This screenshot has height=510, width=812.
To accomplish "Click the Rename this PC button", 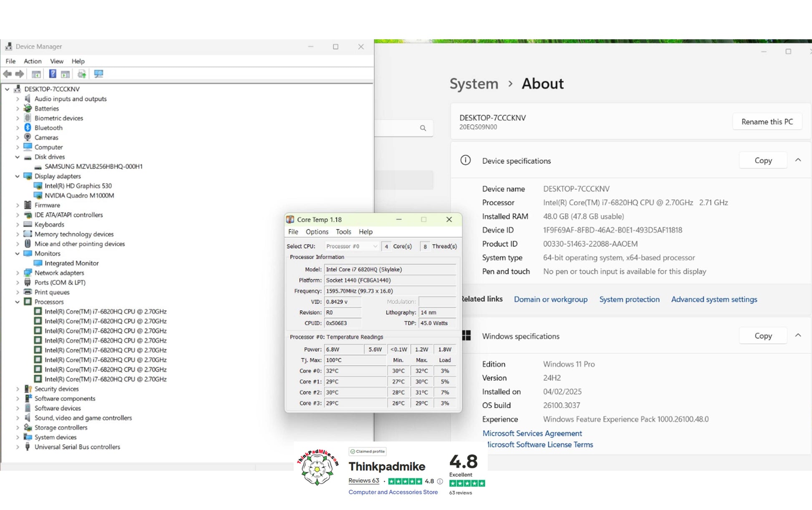I will tap(767, 122).
